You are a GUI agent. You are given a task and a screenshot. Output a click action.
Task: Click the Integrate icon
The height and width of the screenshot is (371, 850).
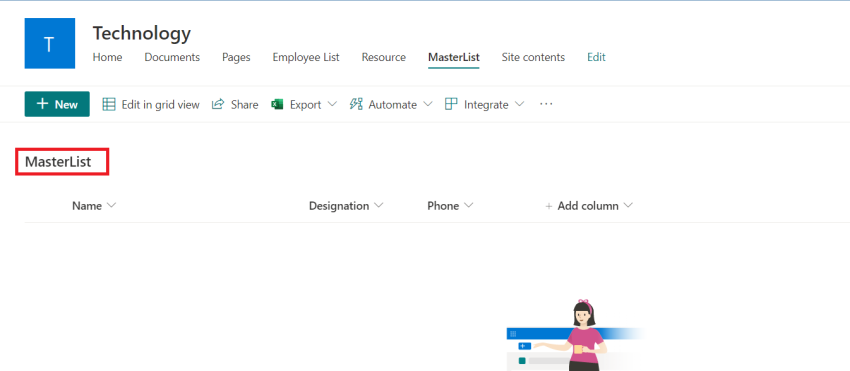[x=451, y=104]
